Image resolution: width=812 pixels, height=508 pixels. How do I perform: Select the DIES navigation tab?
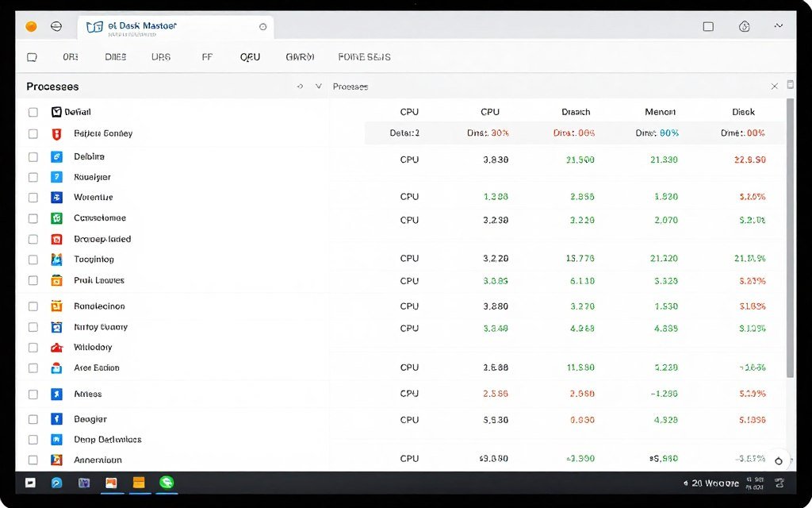click(x=113, y=56)
